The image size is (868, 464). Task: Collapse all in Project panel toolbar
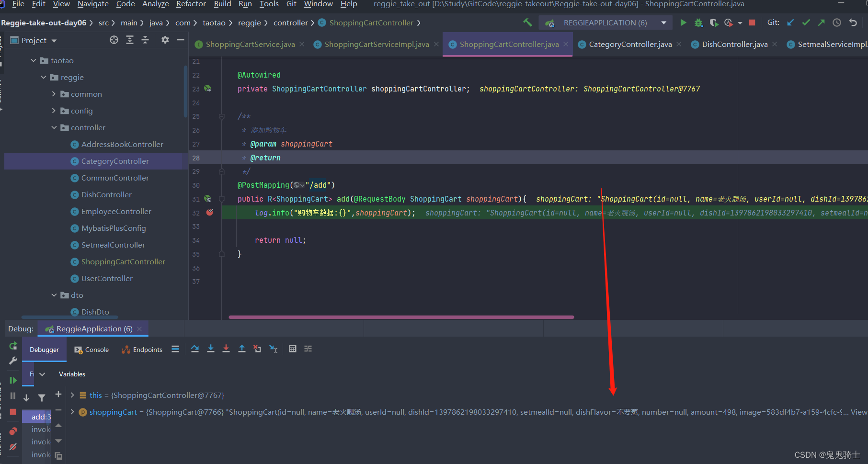pyautogui.click(x=145, y=40)
